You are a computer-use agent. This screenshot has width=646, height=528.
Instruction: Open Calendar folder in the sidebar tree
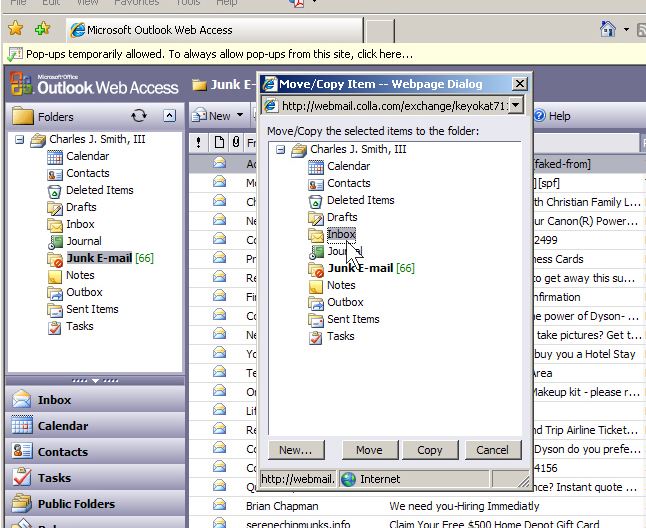point(87,157)
